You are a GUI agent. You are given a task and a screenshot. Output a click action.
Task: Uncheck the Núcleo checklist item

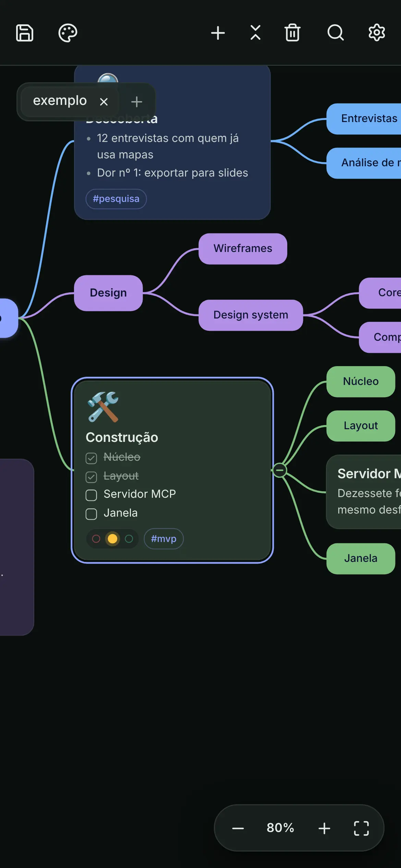(x=91, y=458)
